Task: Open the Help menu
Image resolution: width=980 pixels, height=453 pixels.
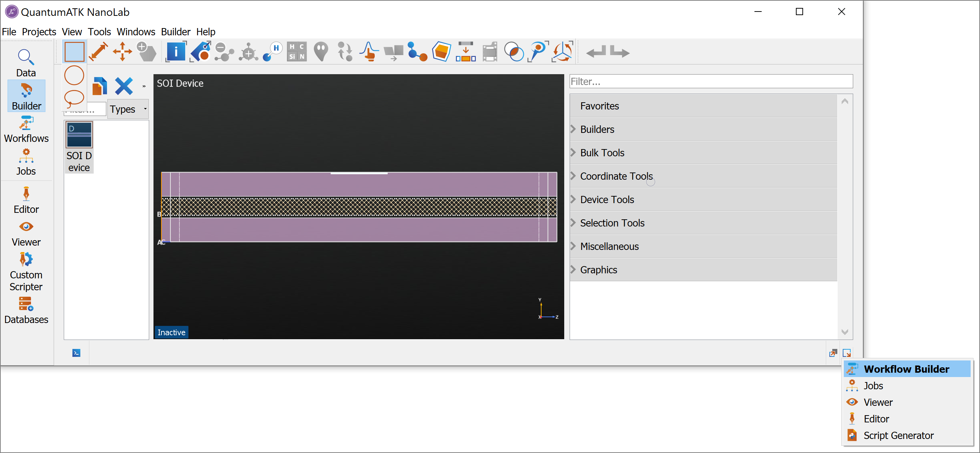Action: point(206,32)
